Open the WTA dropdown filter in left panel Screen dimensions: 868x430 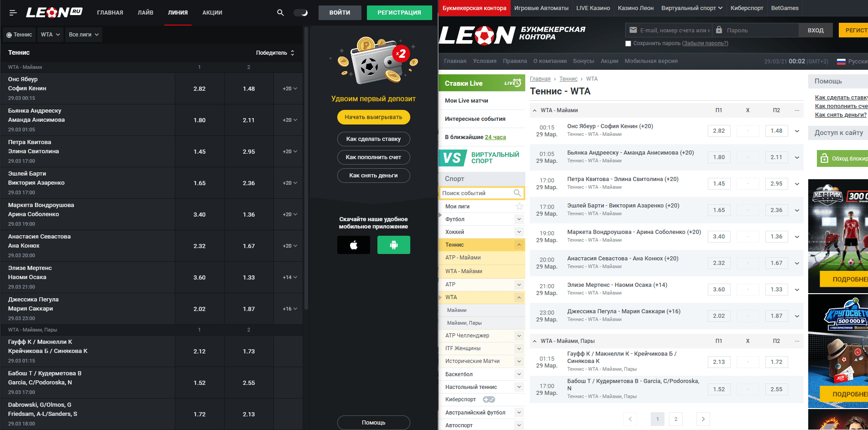(x=51, y=35)
